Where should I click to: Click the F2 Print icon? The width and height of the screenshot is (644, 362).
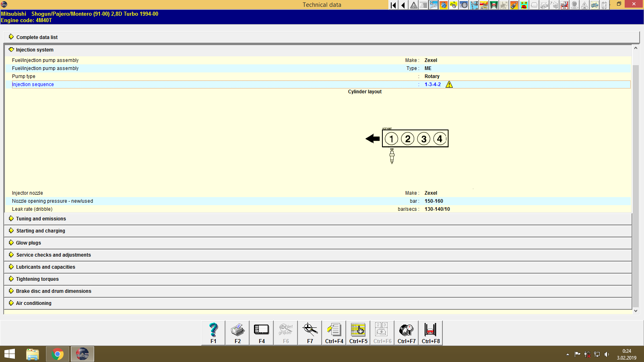237,330
